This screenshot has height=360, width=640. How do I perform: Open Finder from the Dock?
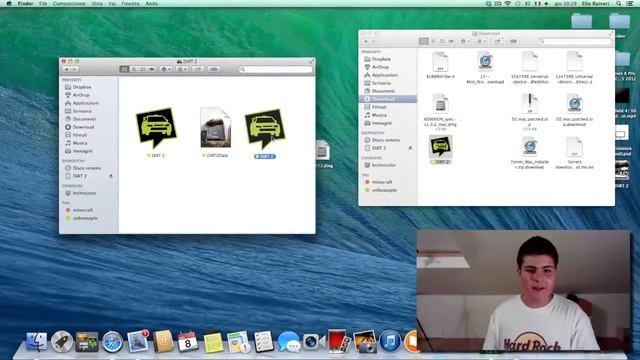pyautogui.click(x=36, y=341)
